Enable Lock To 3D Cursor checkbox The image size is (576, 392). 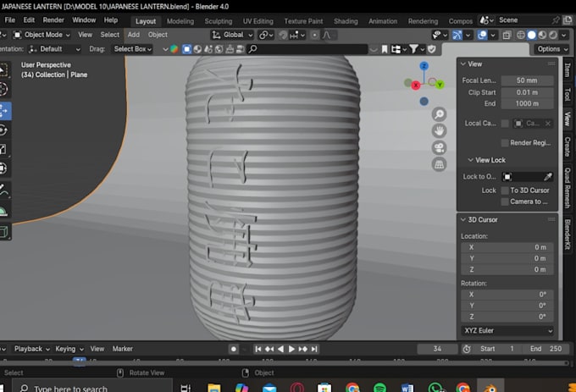coord(505,190)
